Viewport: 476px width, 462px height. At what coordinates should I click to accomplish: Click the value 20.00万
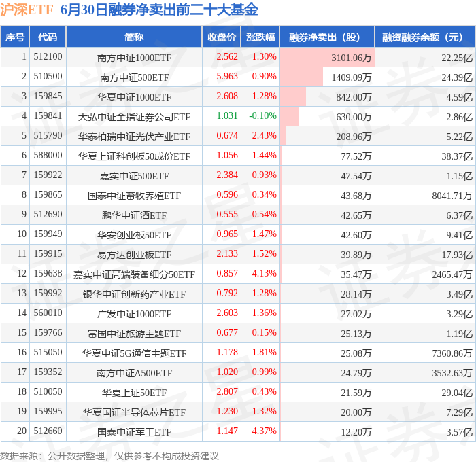click(x=356, y=412)
